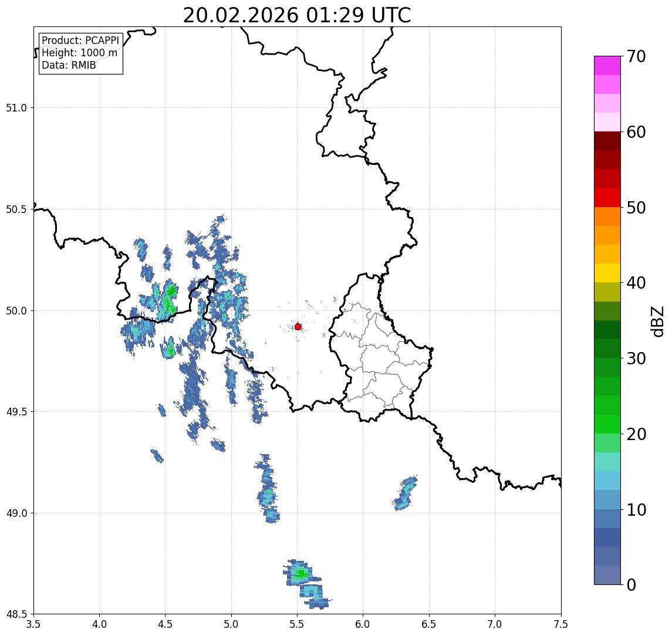Click the green radar echo near 48.7N 5.5E
Screen dimensions: 672x636
click(300, 573)
